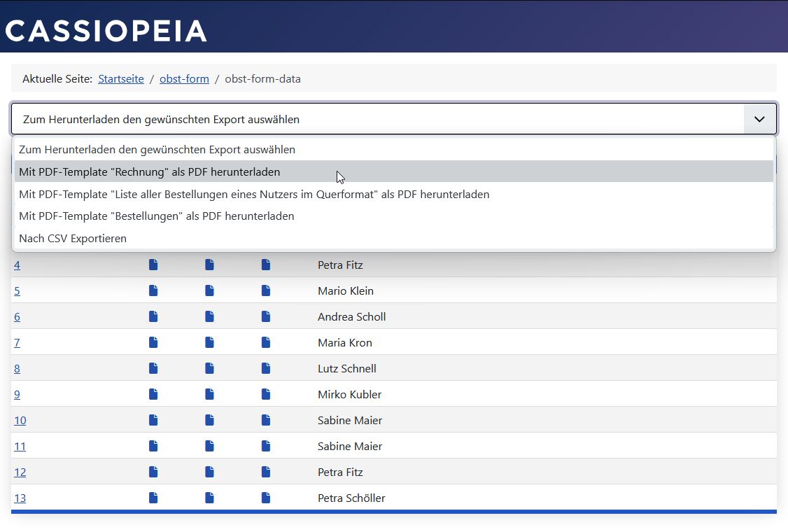Select "Rechnung" PDF template download option
788x532 pixels.
coord(149,171)
